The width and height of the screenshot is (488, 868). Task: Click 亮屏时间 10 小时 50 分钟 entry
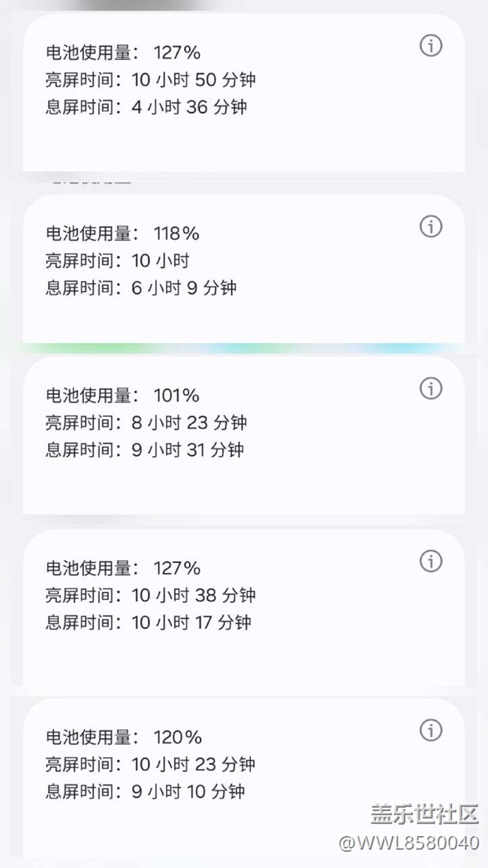click(x=150, y=80)
